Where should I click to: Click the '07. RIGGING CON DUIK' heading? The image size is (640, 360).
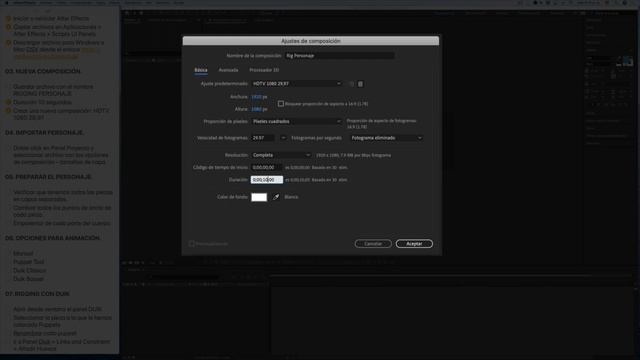[x=37, y=294]
